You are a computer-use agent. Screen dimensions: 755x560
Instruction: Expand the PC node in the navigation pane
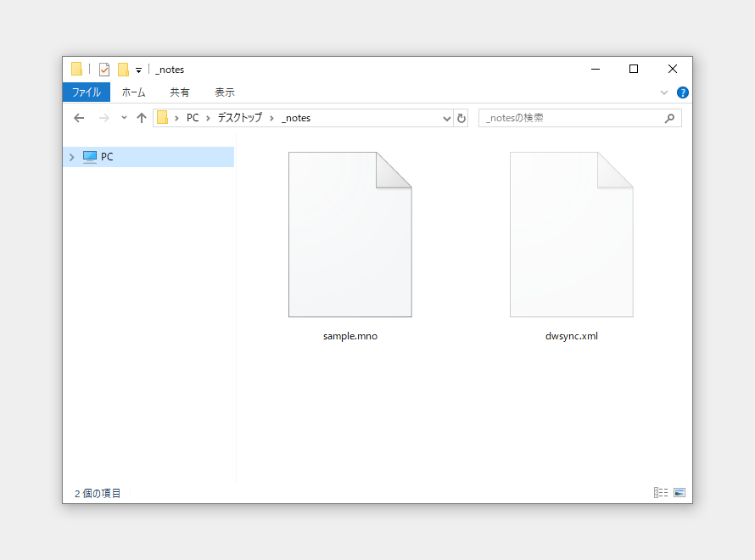[71, 156]
